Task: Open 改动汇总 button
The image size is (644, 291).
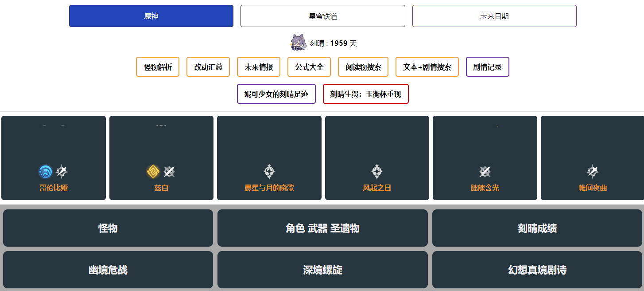Action: (208, 67)
